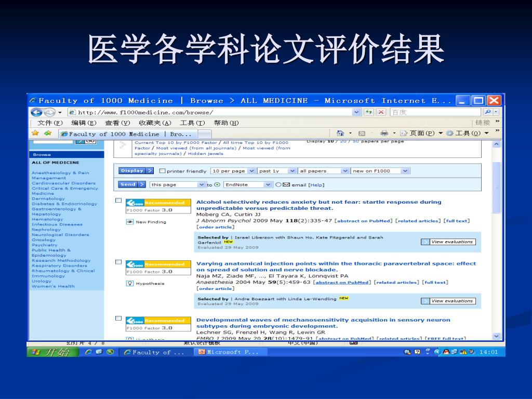Click the blue Display button

tap(136, 170)
